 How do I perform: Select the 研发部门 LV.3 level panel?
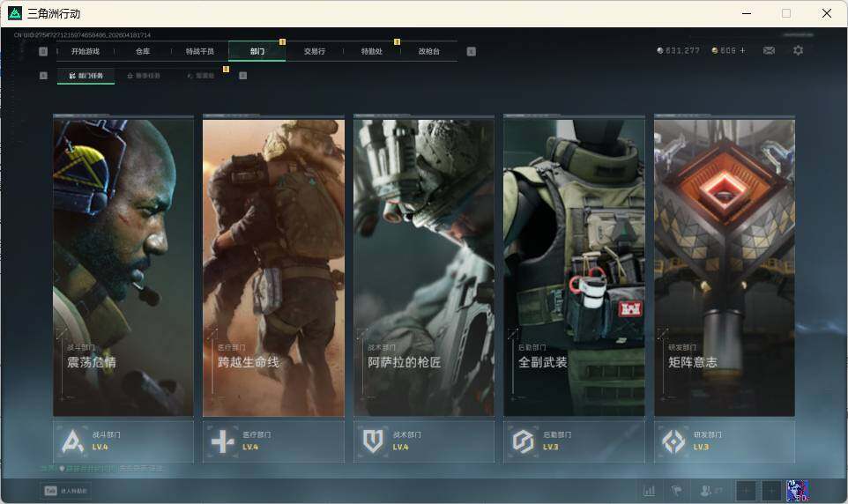(x=725, y=441)
